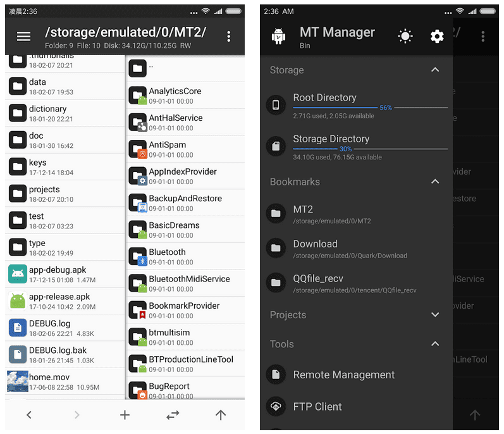Open the type folder
504x434 pixels.
65,247
